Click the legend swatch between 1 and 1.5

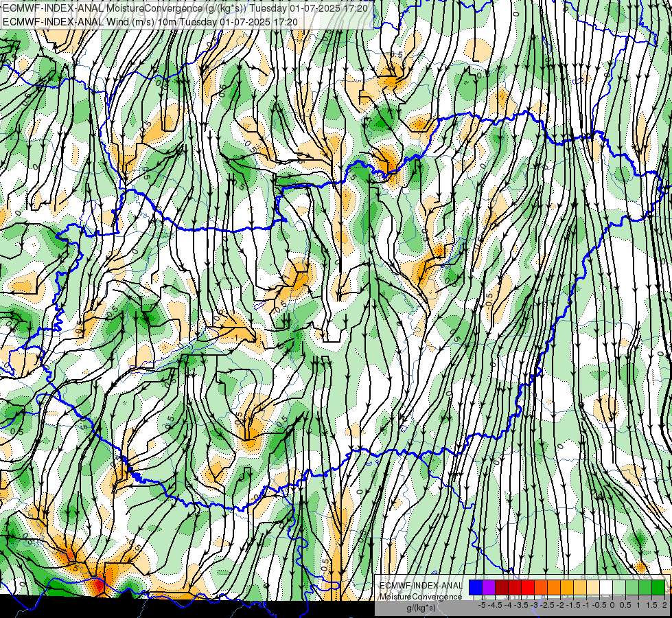645,588
